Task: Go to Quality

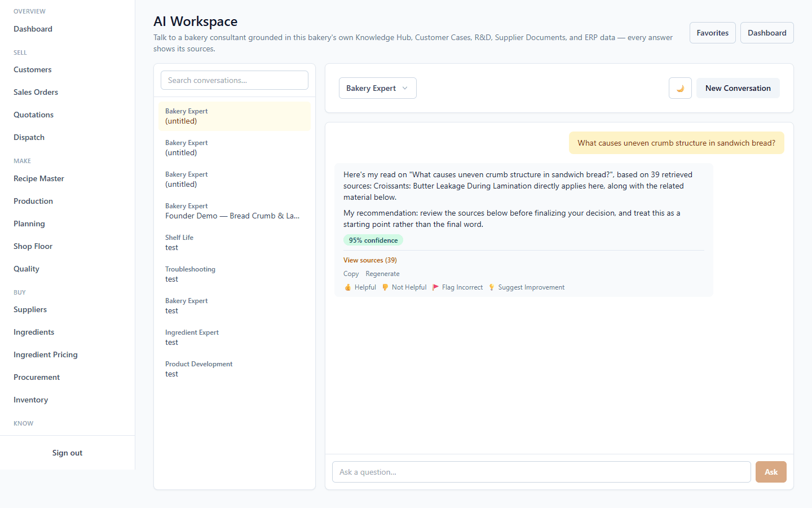Action: tap(27, 269)
